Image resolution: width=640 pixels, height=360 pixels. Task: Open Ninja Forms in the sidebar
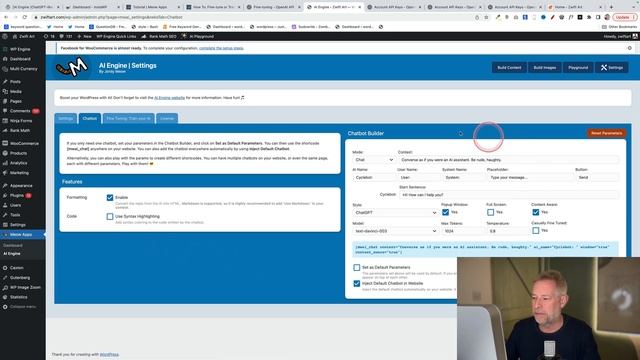[x=22, y=121]
